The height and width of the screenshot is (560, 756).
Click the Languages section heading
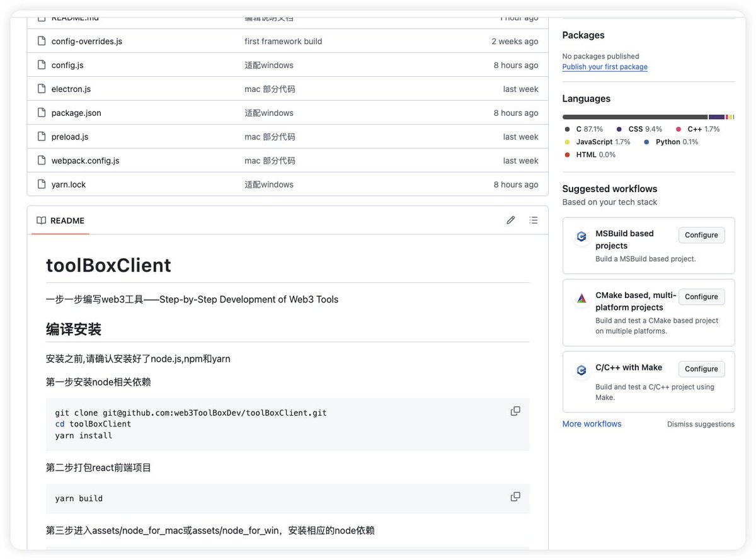(x=586, y=98)
